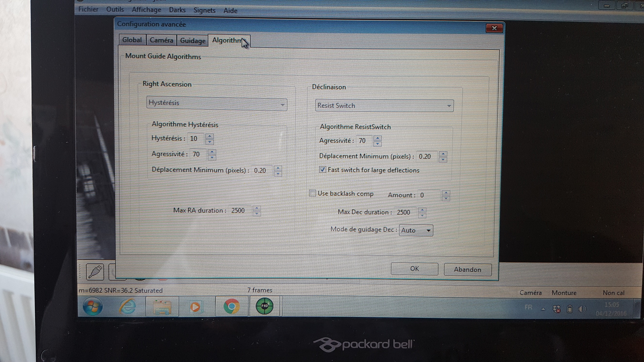Click the USB connect equipment icon
The height and width of the screenshot is (362, 644).
point(95,272)
